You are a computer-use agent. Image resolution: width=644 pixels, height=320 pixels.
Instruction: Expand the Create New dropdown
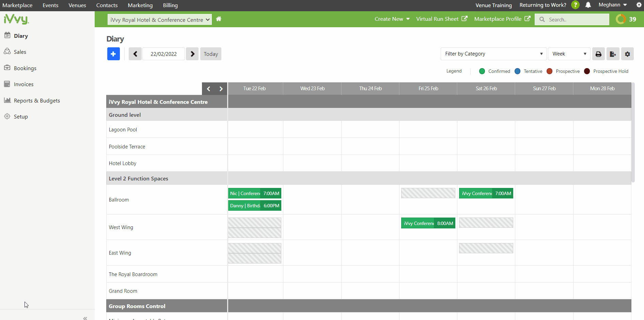click(x=392, y=19)
